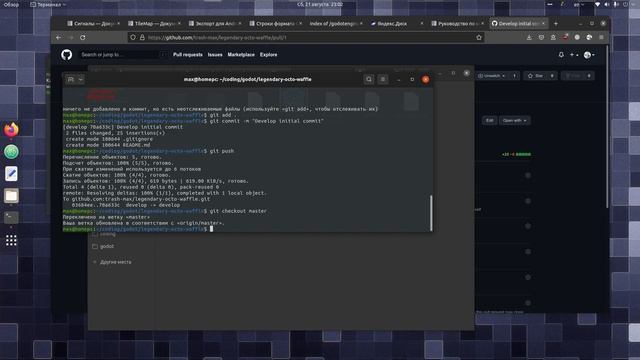Go forward with Firefox forward arrow
This screenshot has height=360, width=640.
point(71,38)
